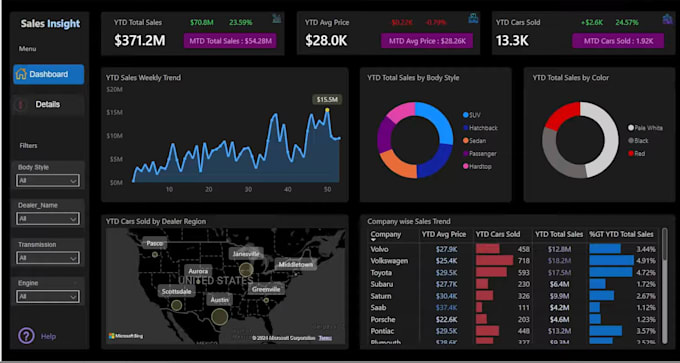This screenshot has width=680, height=363.
Task: Open the Dashboard home icon
Action: point(21,74)
